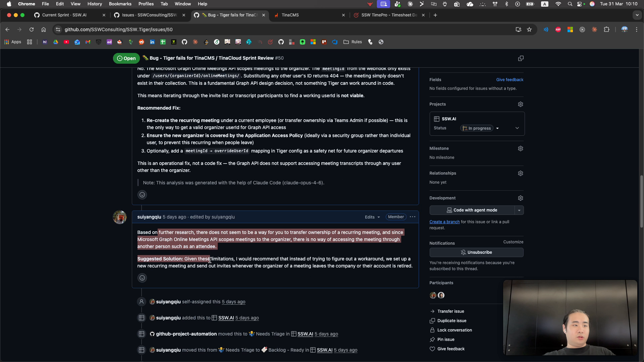The width and height of the screenshot is (644, 362).
Task: Open the Apple menu
Action: (9, 4)
